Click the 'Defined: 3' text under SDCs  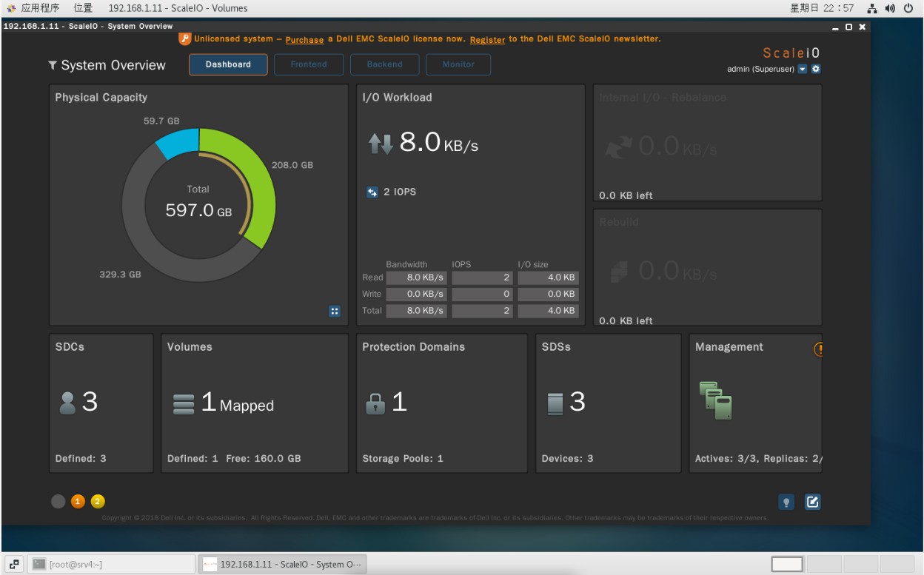click(81, 459)
